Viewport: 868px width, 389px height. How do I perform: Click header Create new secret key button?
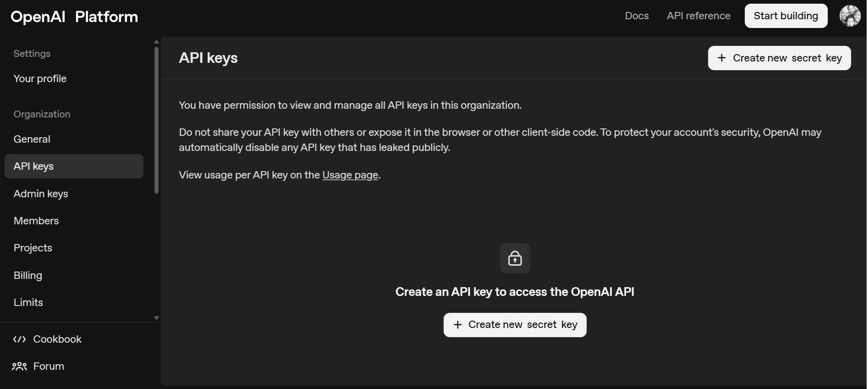coord(779,58)
